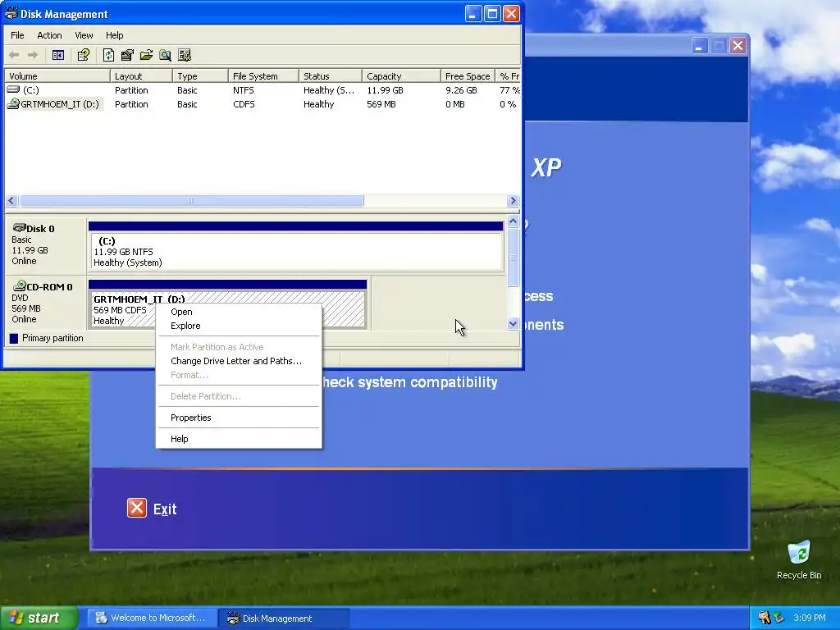Toggle the console tree show/hide icon
This screenshot has width=840, height=630.
(58, 55)
